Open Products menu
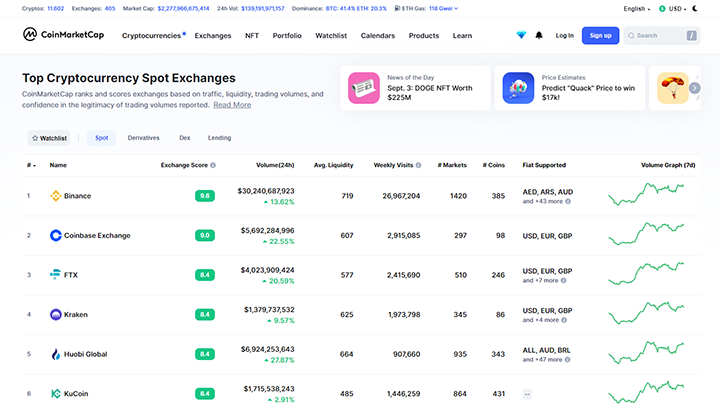Image resolution: width=720 pixels, height=413 pixels. (424, 35)
